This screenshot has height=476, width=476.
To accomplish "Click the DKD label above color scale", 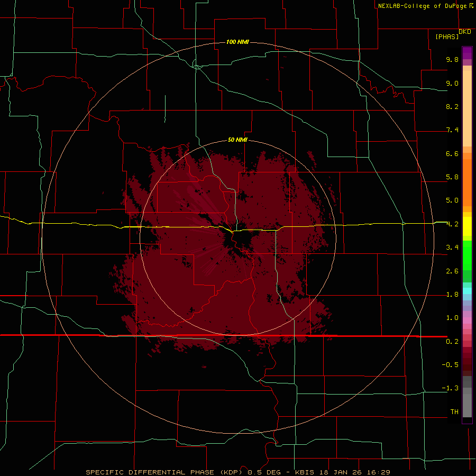I will tap(465, 32).
